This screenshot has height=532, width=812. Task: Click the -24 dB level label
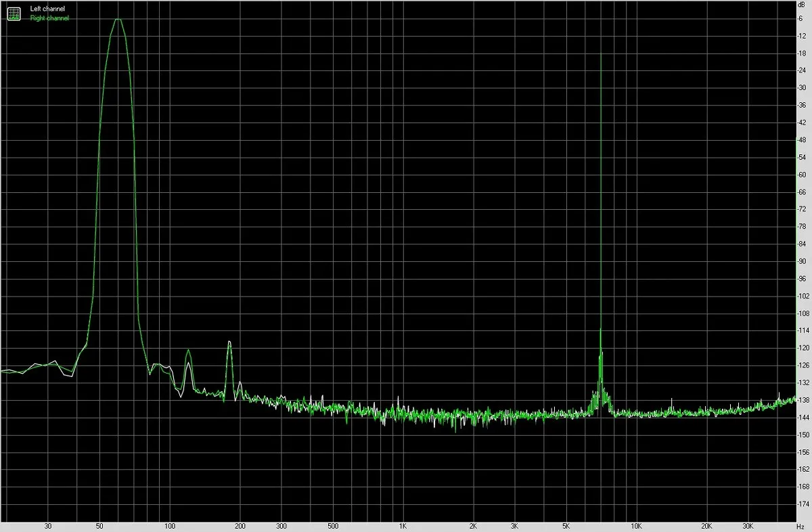(802, 70)
